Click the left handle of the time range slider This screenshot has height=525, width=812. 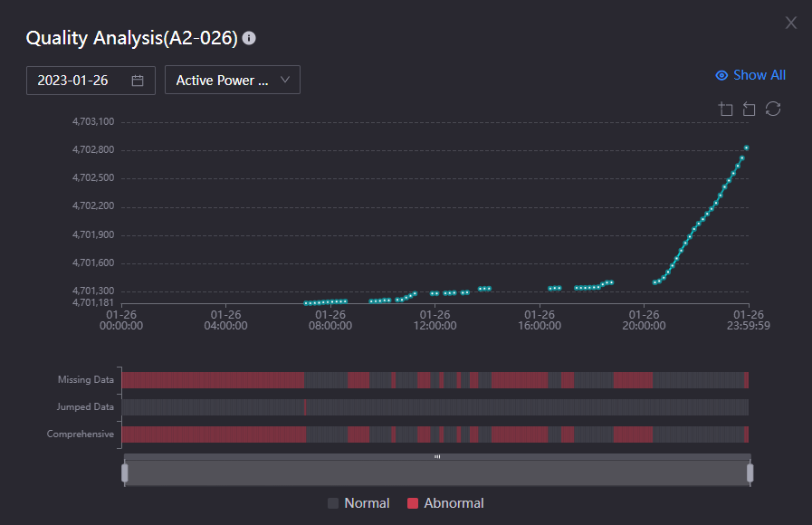(x=125, y=472)
